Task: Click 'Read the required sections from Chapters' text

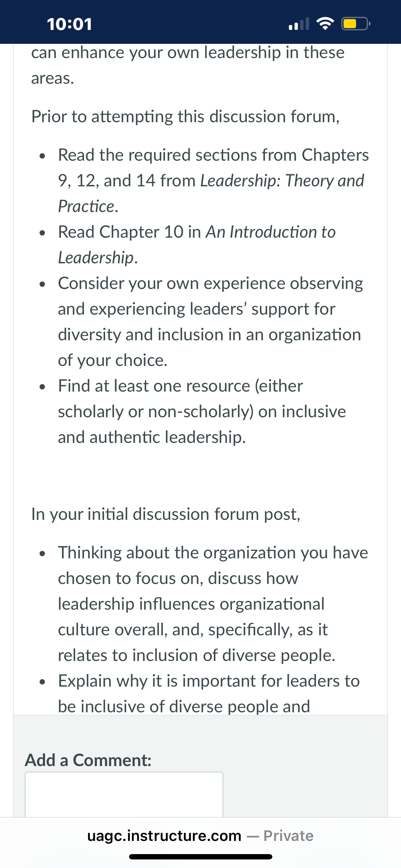Action: pyautogui.click(x=214, y=155)
